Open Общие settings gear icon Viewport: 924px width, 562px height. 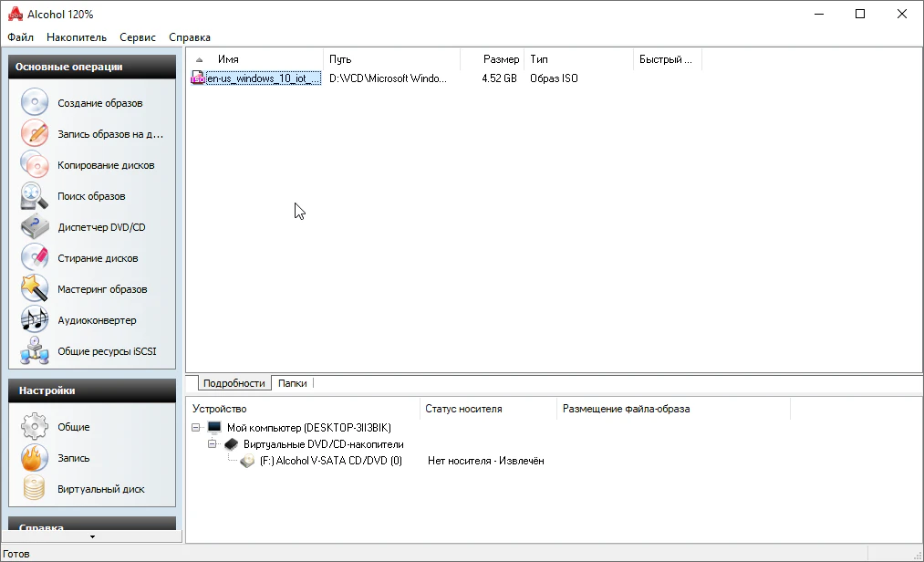point(35,427)
